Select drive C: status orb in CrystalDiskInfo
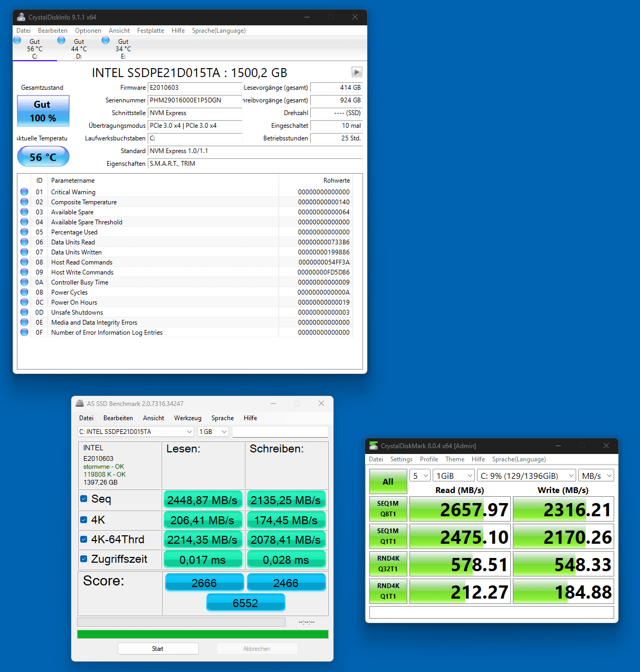The height and width of the screenshot is (672, 640). coord(17,40)
